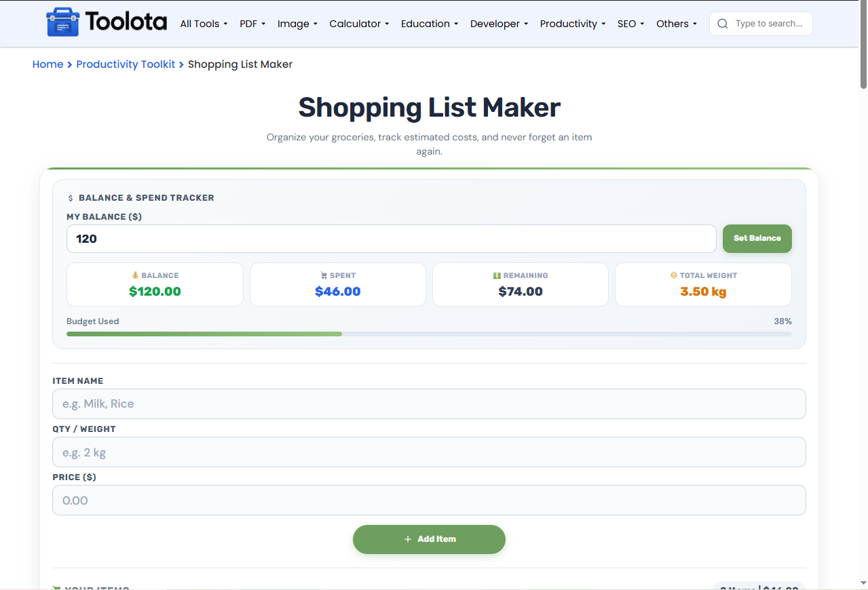868x590 pixels.
Task: Click the banknote icon on Remaining card
Action: 497,275
